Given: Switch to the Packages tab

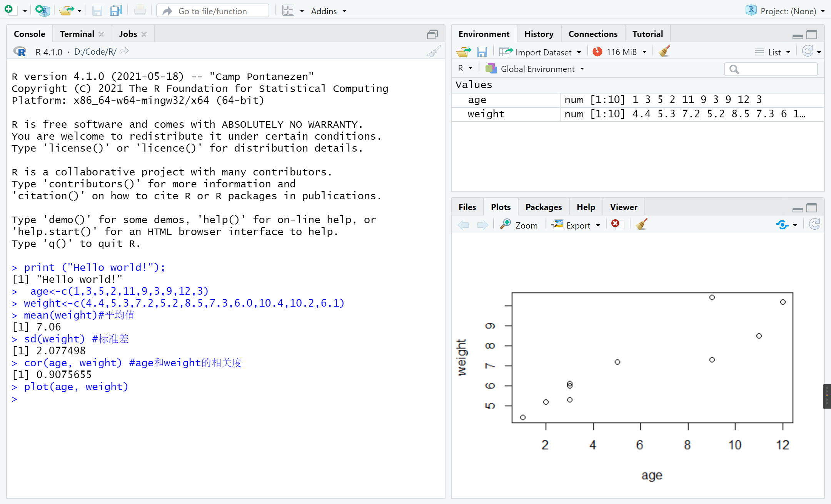Looking at the screenshot, I should [544, 207].
